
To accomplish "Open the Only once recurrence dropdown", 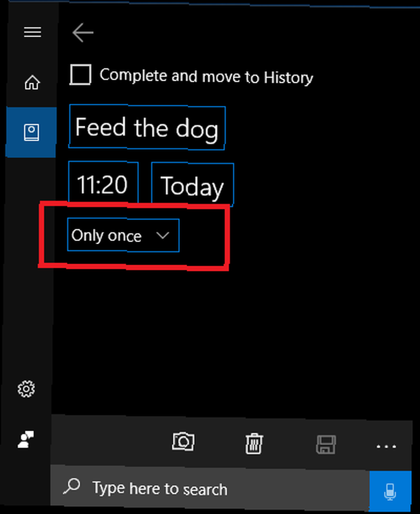I will pyautogui.click(x=123, y=235).
